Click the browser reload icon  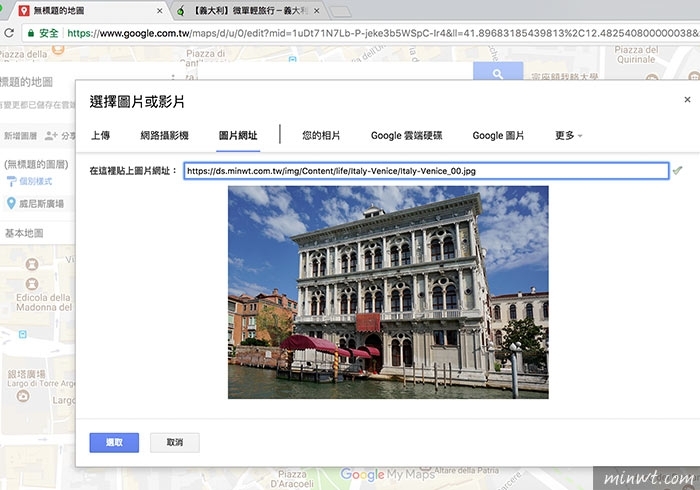9,33
